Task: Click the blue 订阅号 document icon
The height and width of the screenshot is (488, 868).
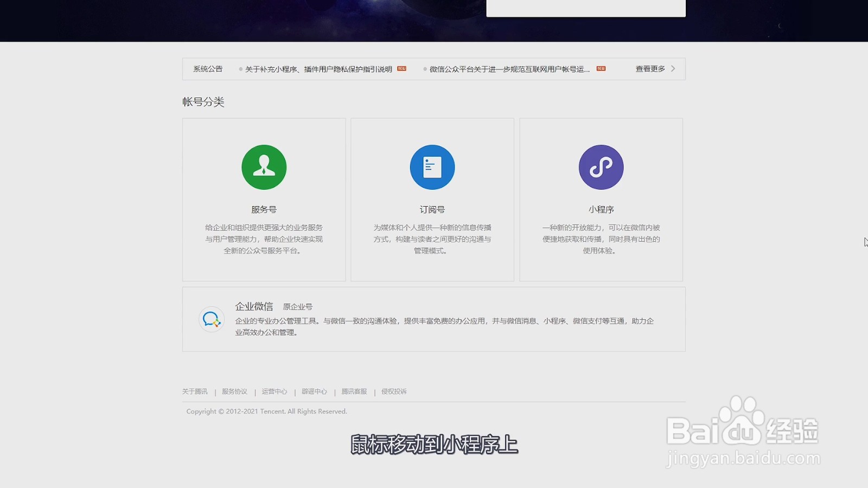Action: click(432, 167)
